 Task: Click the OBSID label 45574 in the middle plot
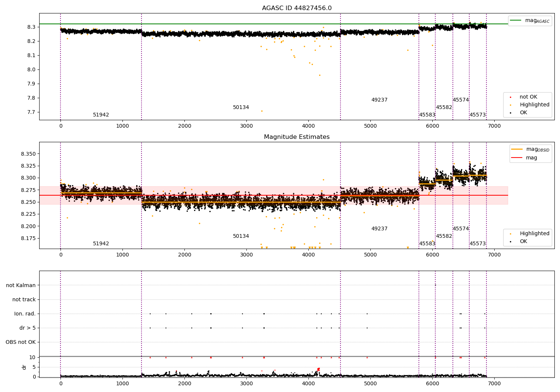[x=461, y=229]
